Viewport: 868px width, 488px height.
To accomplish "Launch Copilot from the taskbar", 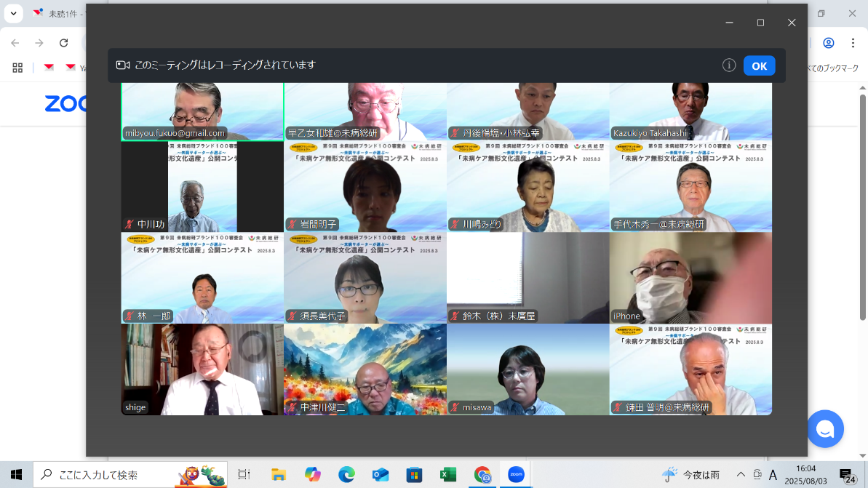I will 313,475.
